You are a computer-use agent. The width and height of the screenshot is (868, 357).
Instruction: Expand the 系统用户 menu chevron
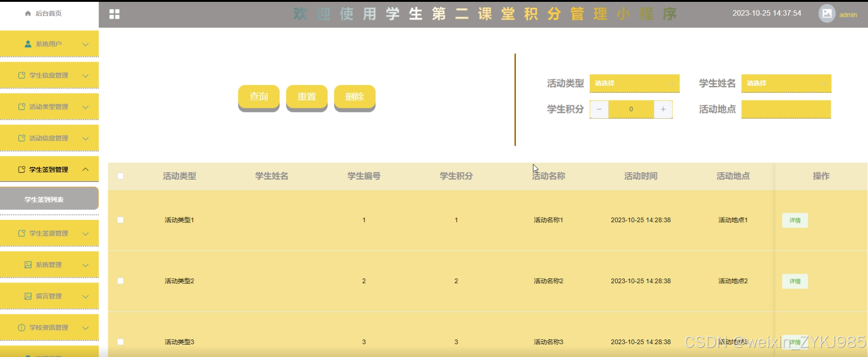coord(85,44)
